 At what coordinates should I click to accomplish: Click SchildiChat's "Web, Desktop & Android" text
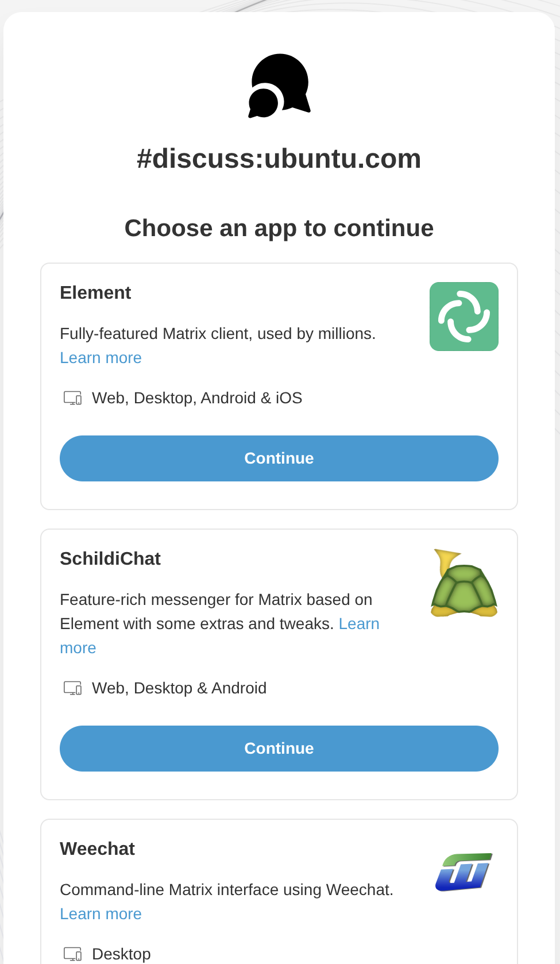pos(179,688)
